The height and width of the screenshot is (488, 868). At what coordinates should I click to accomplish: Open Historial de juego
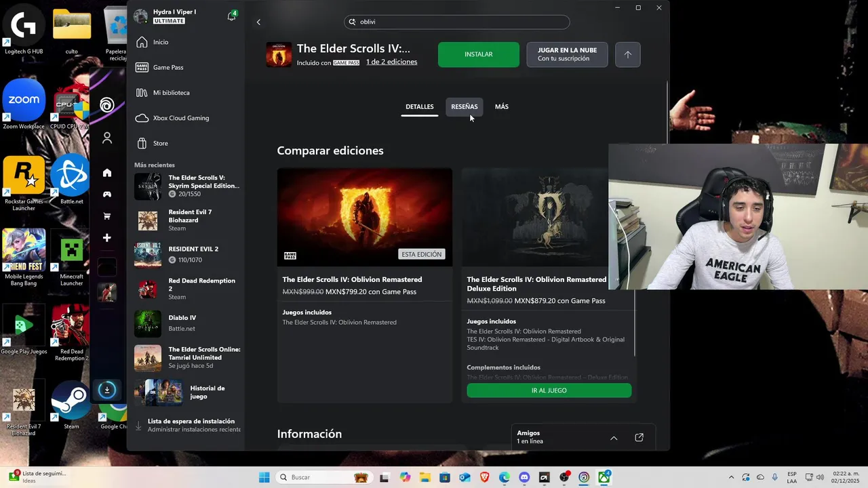coord(187,392)
